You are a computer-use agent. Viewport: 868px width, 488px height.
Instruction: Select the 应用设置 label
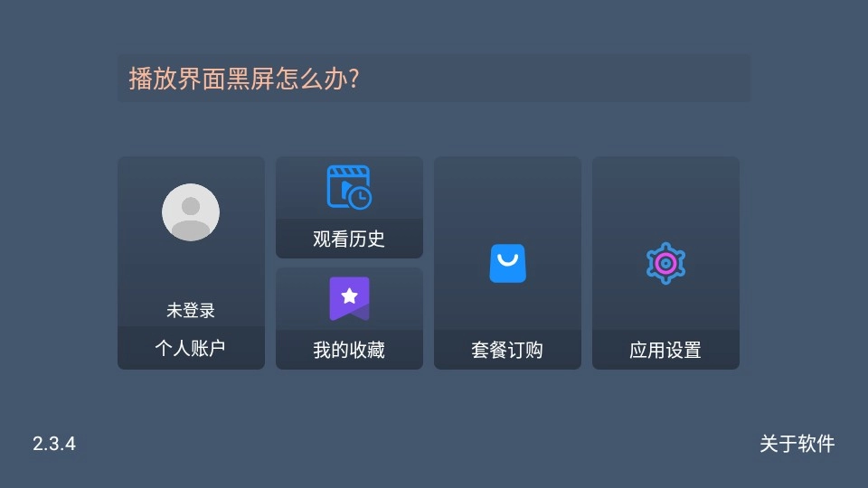click(x=665, y=350)
